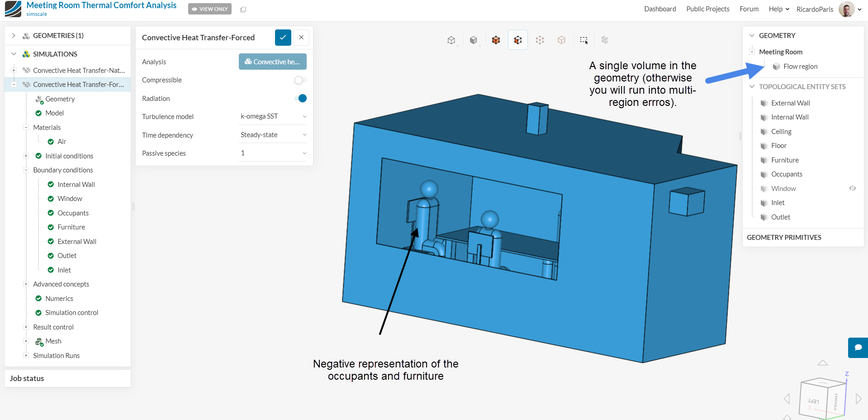This screenshot has height=420, width=868.
Task: Open the view orientation cube menu in toolbar
Action: (451, 40)
